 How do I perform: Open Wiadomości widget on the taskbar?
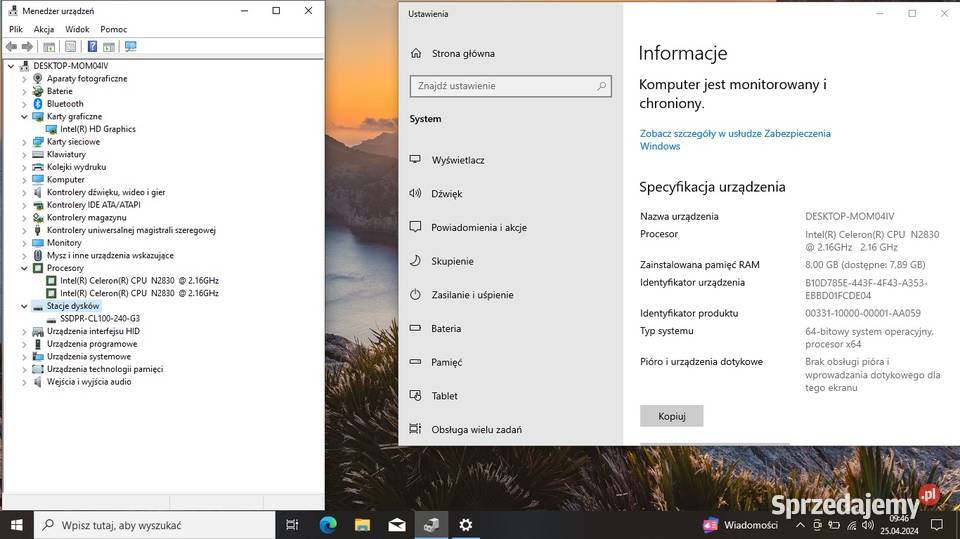(x=741, y=525)
